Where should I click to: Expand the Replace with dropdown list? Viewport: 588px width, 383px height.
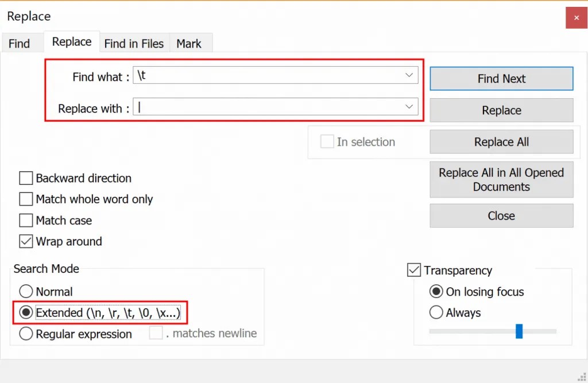(x=408, y=106)
